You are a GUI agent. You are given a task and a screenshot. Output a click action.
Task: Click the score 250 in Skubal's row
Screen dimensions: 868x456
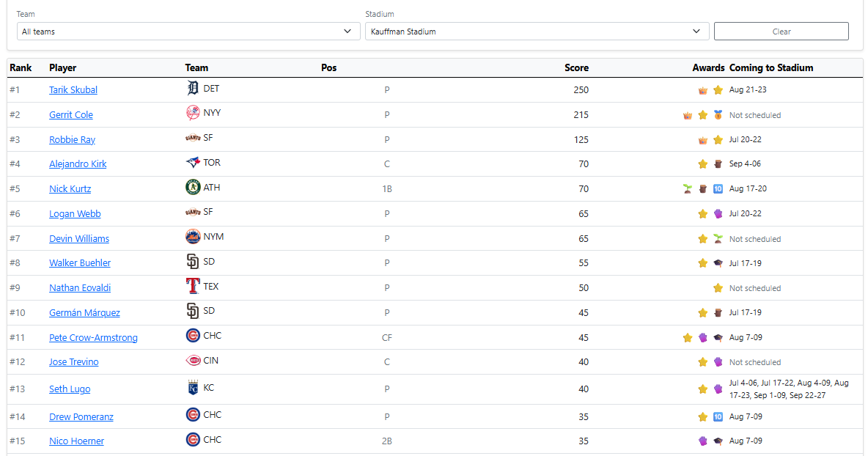pos(581,89)
